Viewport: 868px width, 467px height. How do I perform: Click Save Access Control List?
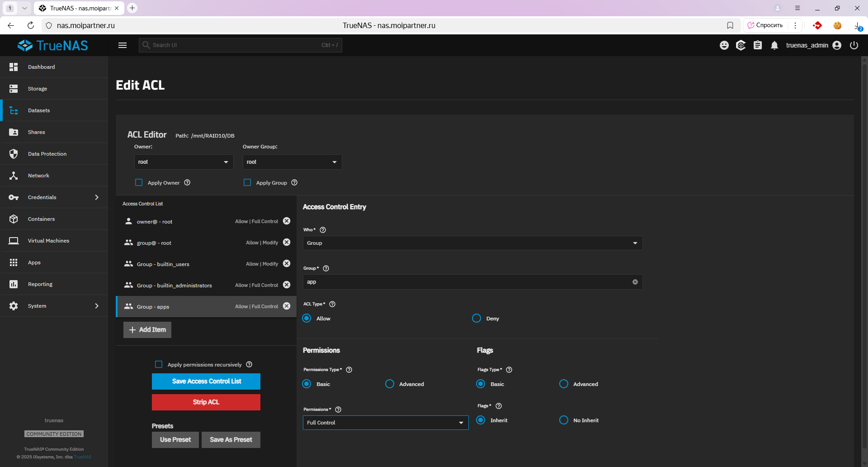coord(206,381)
